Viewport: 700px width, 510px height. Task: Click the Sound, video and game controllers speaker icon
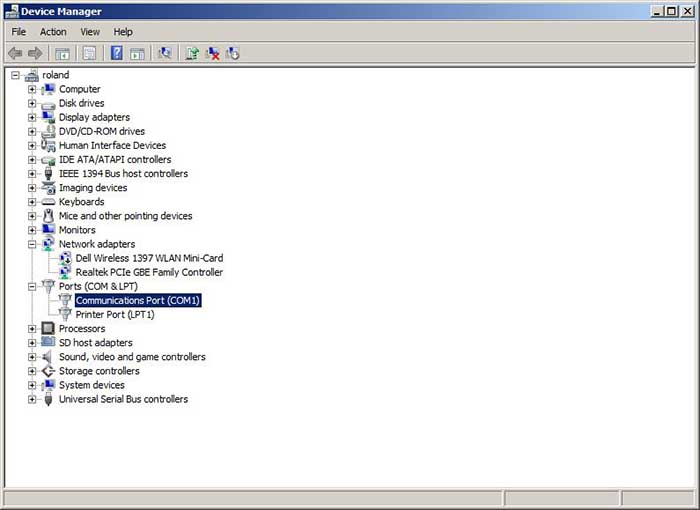point(48,357)
